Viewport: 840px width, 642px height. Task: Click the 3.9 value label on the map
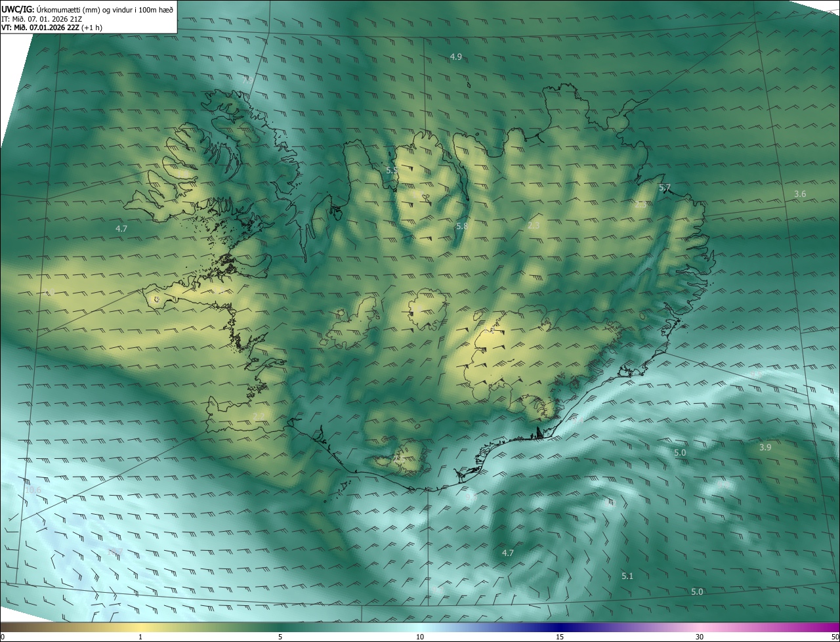tap(765, 447)
